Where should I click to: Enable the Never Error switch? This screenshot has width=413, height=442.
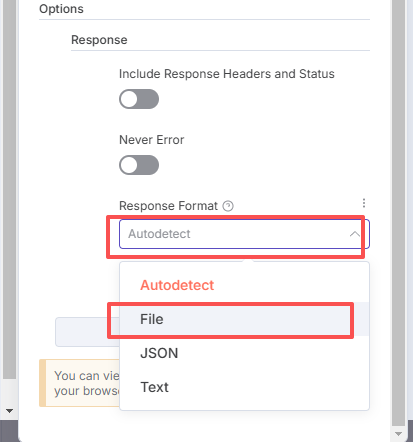pyautogui.click(x=139, y=165)
